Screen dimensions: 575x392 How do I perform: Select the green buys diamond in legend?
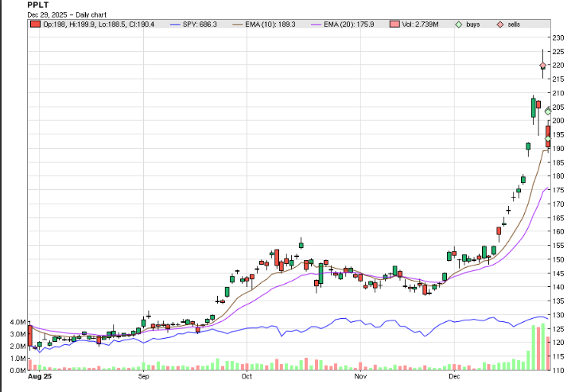[459, 25]
